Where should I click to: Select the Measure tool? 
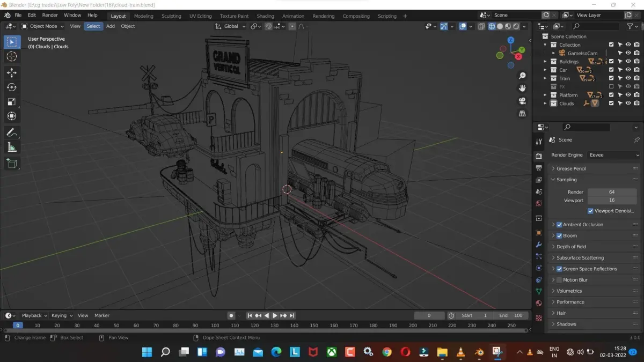[x=11, y=147]
